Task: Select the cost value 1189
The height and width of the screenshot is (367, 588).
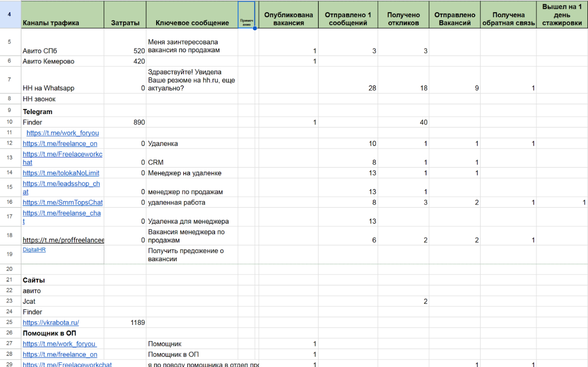Action: pos(125,323)
